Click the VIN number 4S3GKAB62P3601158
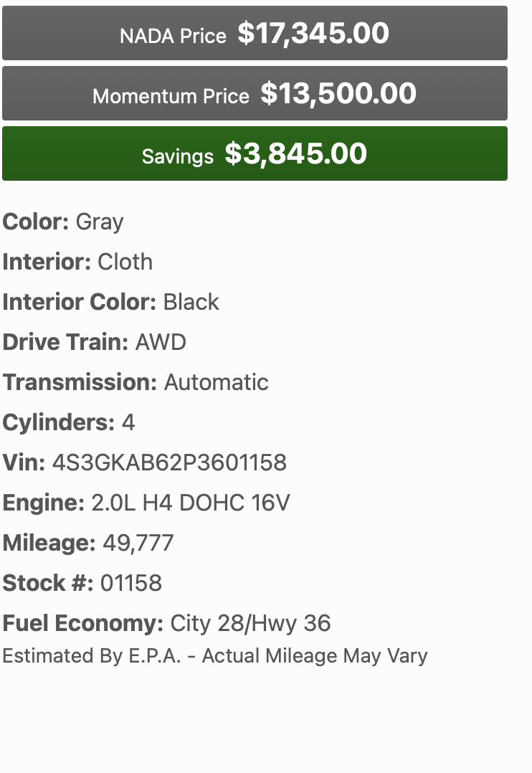The height and width of the screenshot is (773, 532). point(170,463)
